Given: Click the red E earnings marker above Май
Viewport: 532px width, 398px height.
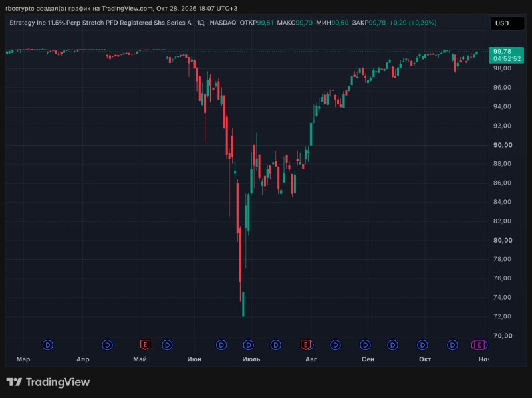Looking at the screenshot, I should (145, 345).
